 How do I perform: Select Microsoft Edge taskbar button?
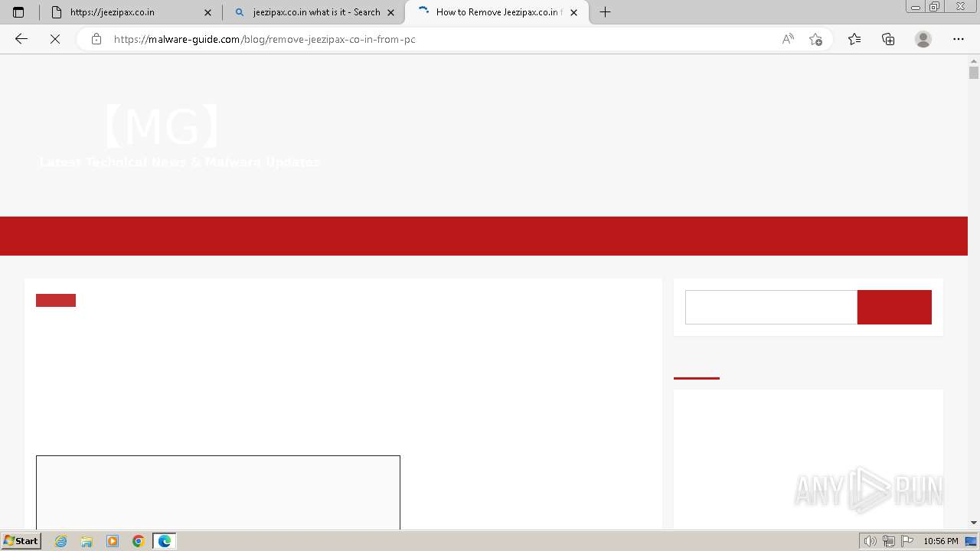click(165, 541)
